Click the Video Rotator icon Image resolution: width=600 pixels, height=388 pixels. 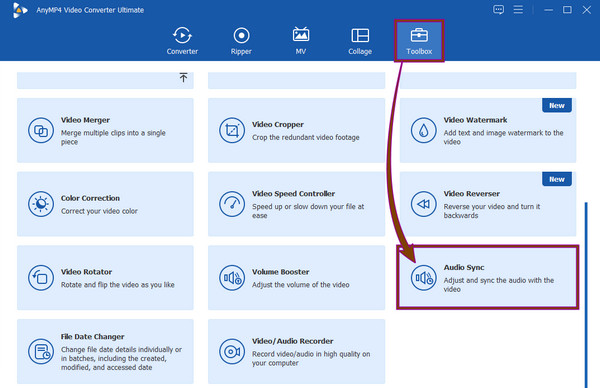pos(41,278)
